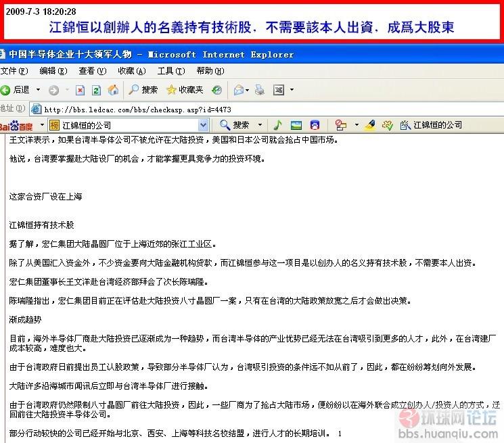Open the 工具(T) menu

[x=171, y=70]
